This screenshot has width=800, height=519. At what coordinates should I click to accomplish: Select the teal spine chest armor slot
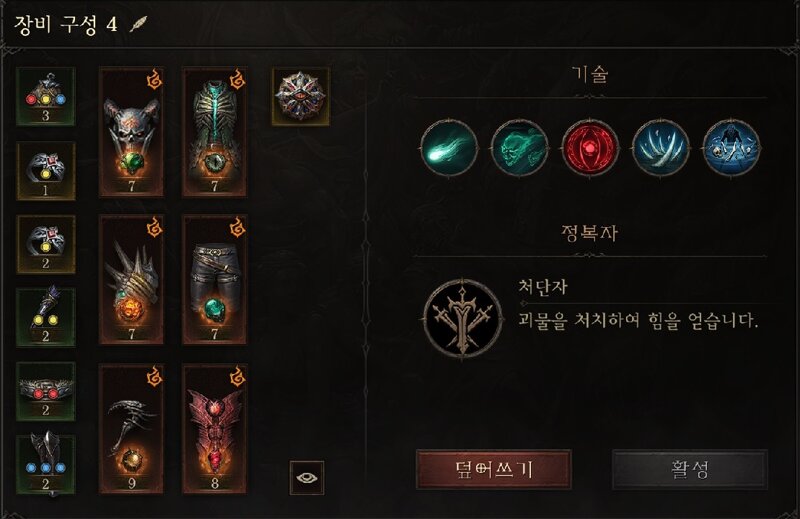pos(215,132)
